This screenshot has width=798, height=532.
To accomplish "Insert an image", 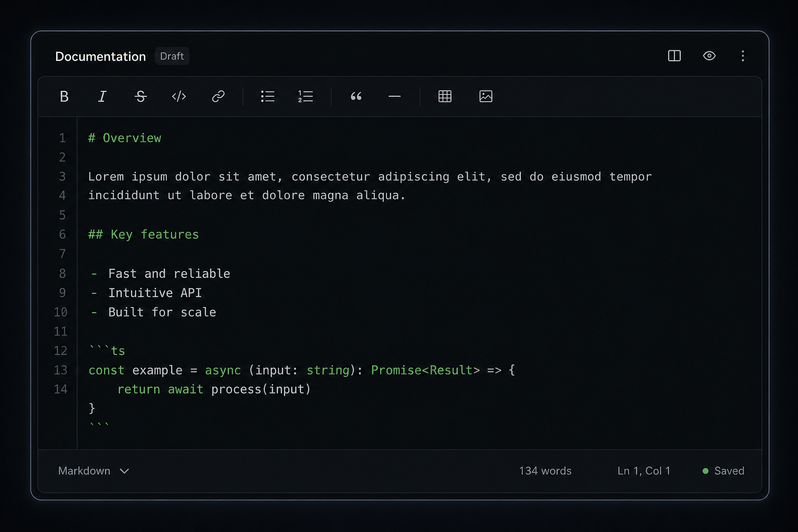I will [x=486, y=96].
